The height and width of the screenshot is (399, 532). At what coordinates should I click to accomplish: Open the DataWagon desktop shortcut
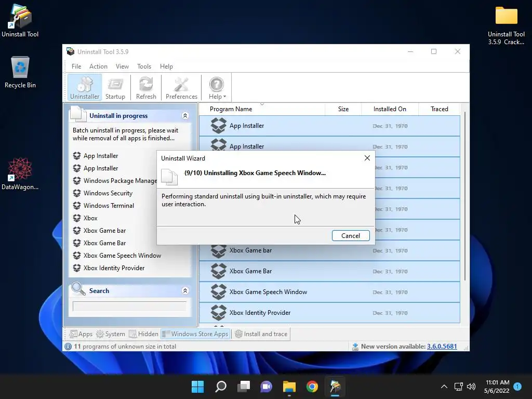tap(20, 174)
